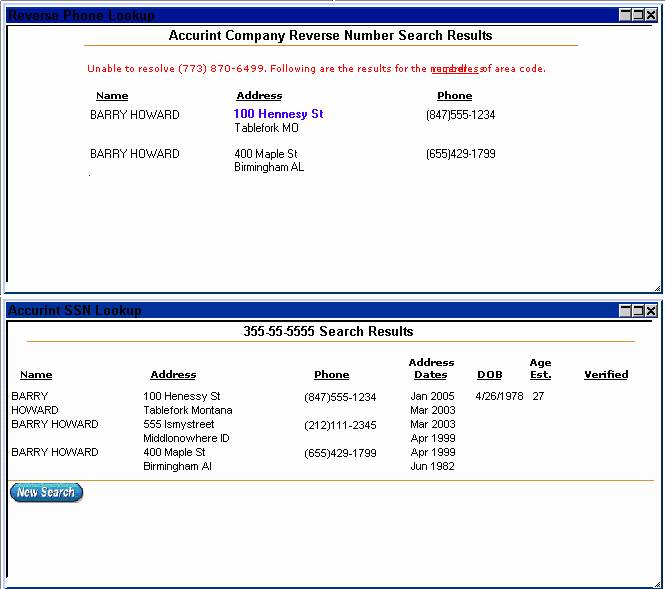Image resolution: width=665 pixels, height=589 pixels.
Task: Click the Reverse Phone Lookup resize grip
Action: click(657, 288)
